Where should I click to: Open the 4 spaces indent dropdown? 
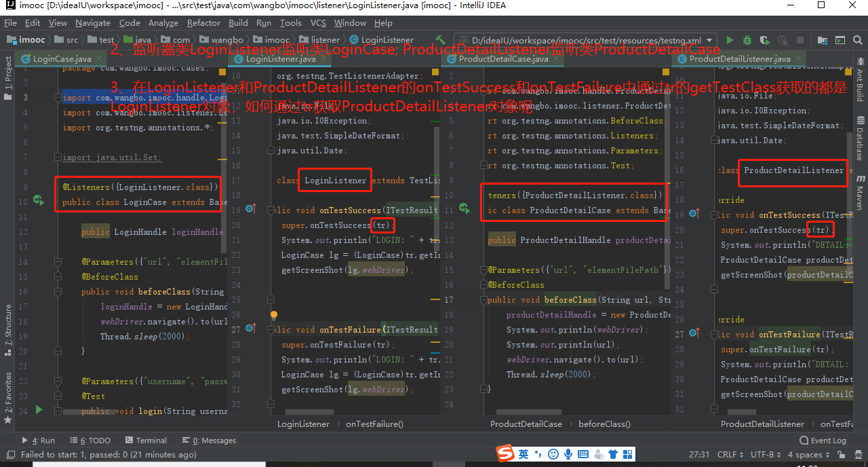(808, 455)
